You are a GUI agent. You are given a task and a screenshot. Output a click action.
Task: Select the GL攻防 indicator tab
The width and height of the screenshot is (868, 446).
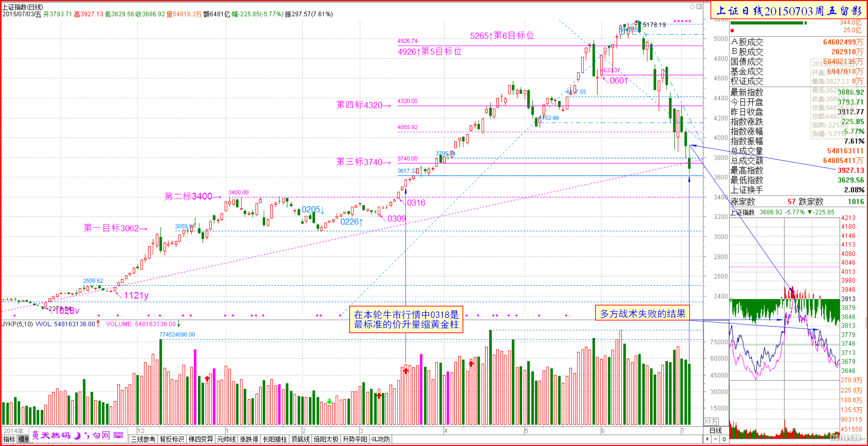point(380,439)
